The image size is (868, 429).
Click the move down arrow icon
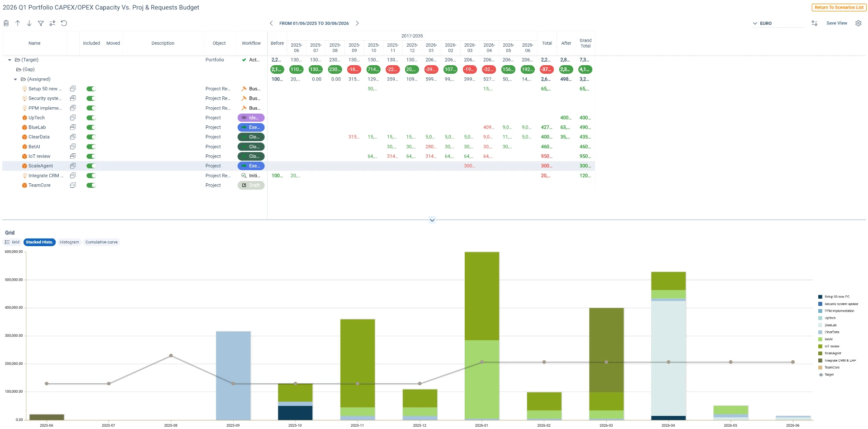[x=29, y=23]
